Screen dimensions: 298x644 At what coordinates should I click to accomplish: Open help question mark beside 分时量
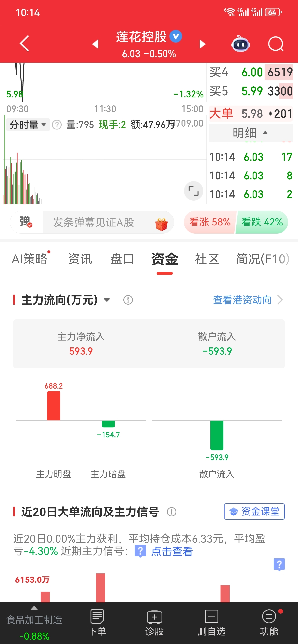(x=57, y=125)
